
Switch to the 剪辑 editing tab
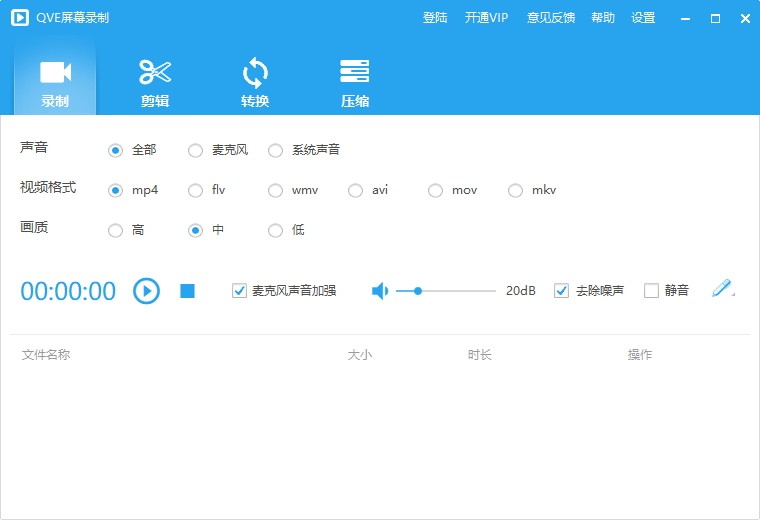click(x=155, y=83)
